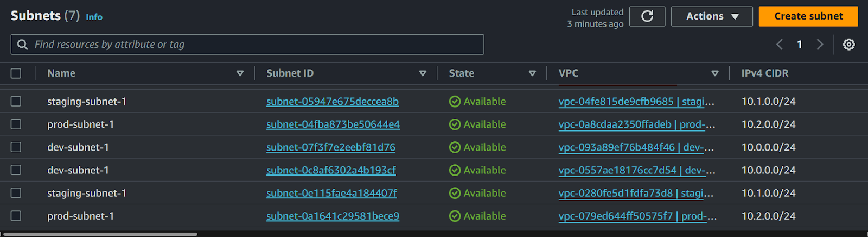Open vpc-04fe815de9cfb9685 staging VPC link

[636, 102]
